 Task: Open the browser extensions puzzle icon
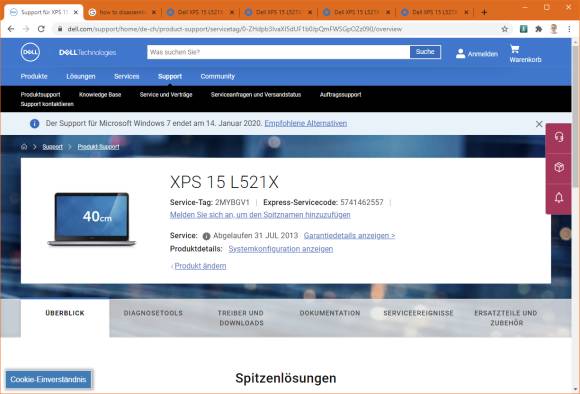point(539,29)
